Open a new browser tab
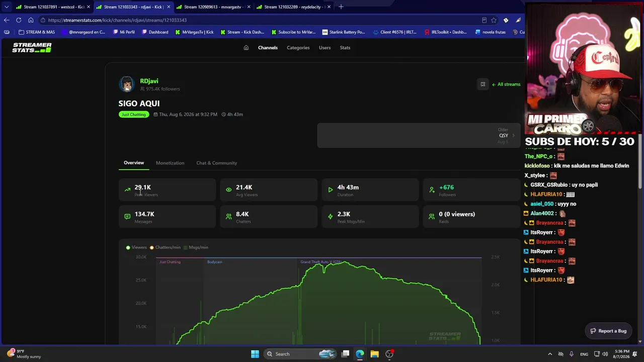The image size is (644, 362). pyautogui.click(x=341, y=7)
